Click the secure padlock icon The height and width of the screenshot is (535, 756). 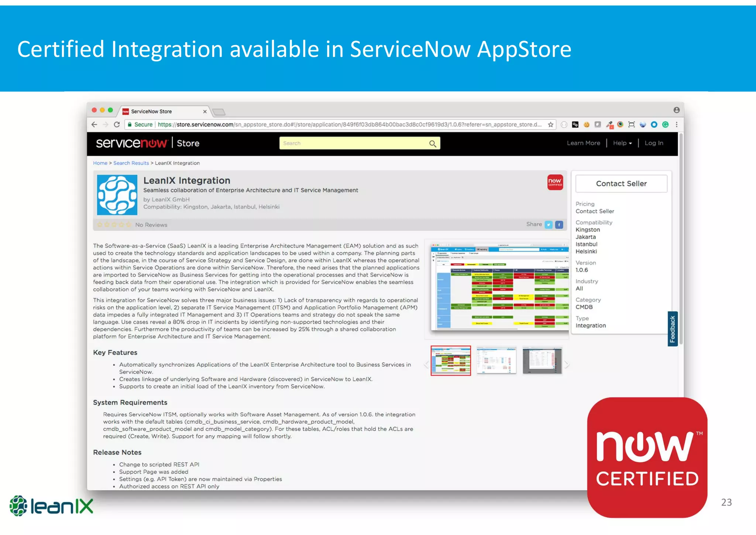(x=130, y=125)
